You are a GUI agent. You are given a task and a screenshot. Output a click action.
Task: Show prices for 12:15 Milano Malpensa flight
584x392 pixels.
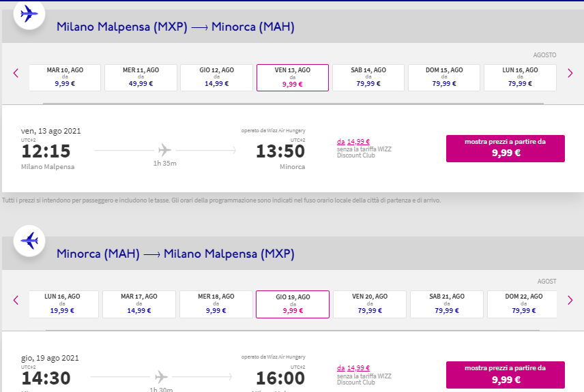pyautogui.click(x=505, y=148)
